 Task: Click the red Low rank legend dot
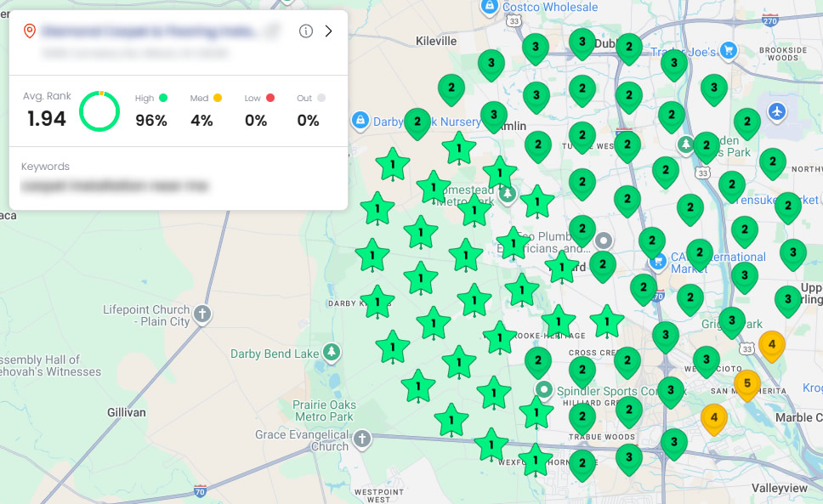pyautogui.click(x=270, y=98)
